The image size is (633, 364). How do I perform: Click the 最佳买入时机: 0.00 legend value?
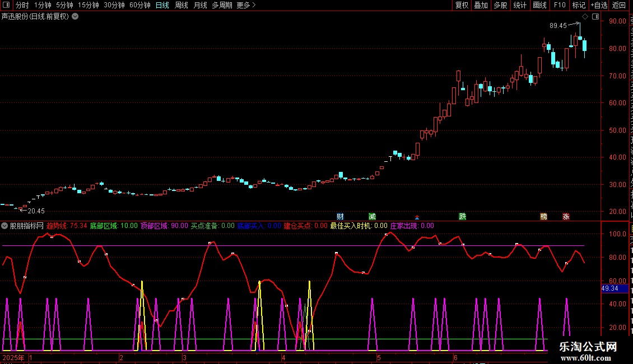359,226
